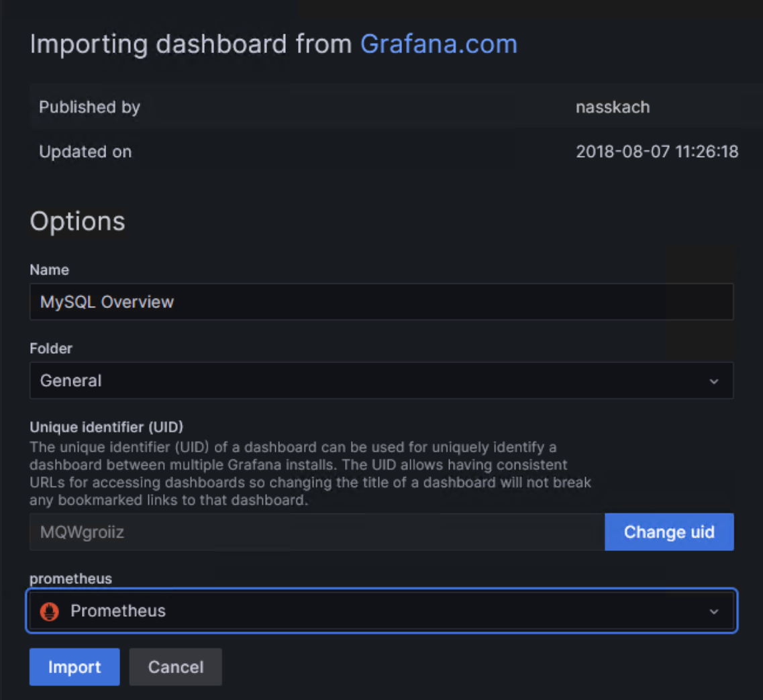Open the Prometheus data source dropdown arrow
The height and width of the screenshot is (700, 763).
(713, 611)
